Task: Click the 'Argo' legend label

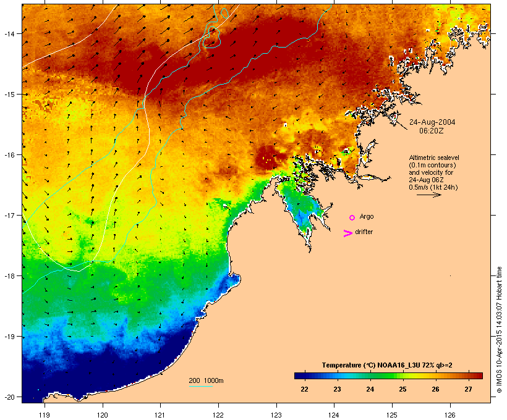Action: (x=367, y=216)
